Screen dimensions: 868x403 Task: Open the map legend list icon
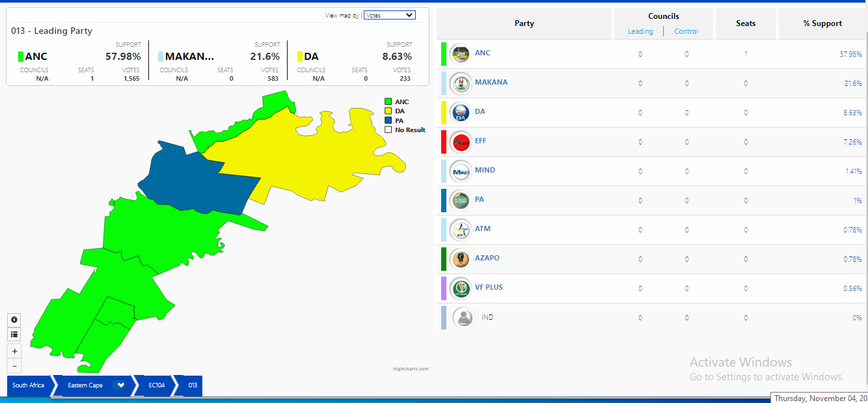14,334
